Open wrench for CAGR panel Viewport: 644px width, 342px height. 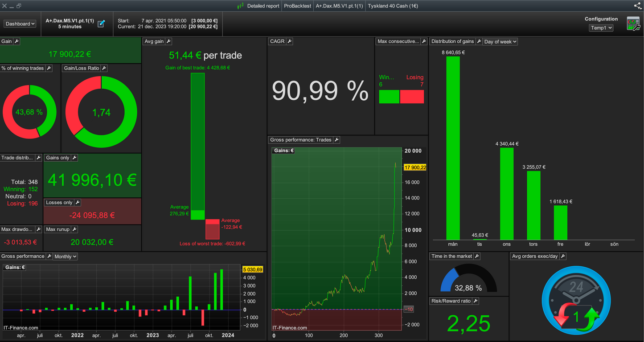coord(289,41)
